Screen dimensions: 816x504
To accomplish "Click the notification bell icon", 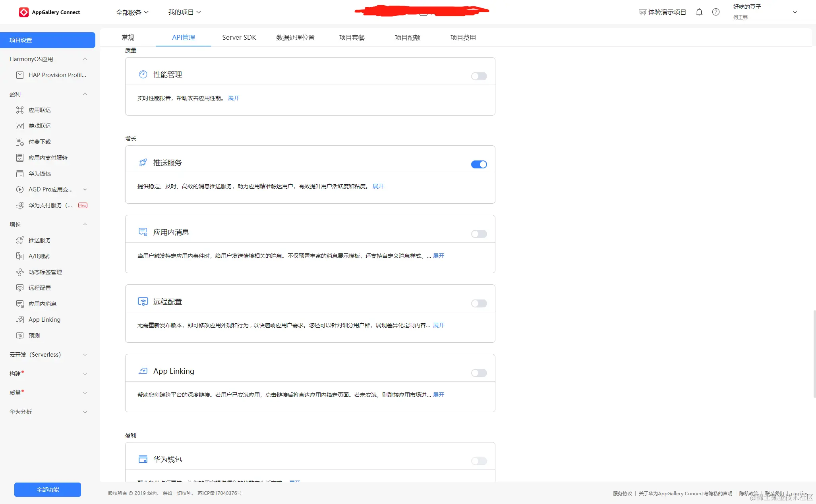I will (699, 12).
